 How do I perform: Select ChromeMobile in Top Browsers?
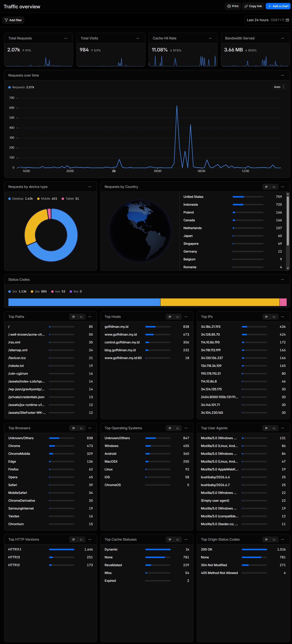[x=51, y=454]
